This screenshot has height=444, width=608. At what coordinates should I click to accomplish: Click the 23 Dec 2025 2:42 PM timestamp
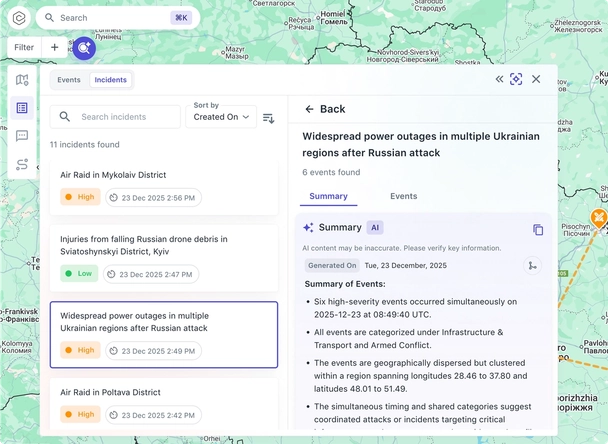(154, 415)
